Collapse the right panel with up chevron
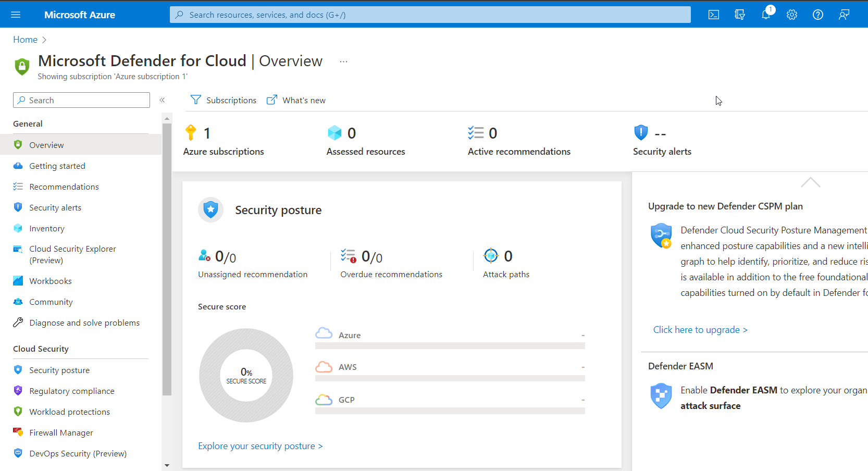The height and width of the screenshot is (471, 868). (811, 182)
